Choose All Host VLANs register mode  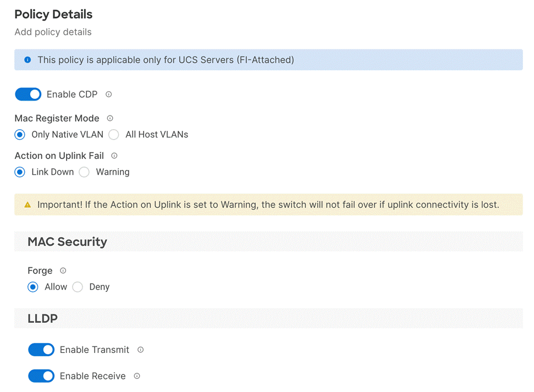pyautogui.click(x=114, y=135)
